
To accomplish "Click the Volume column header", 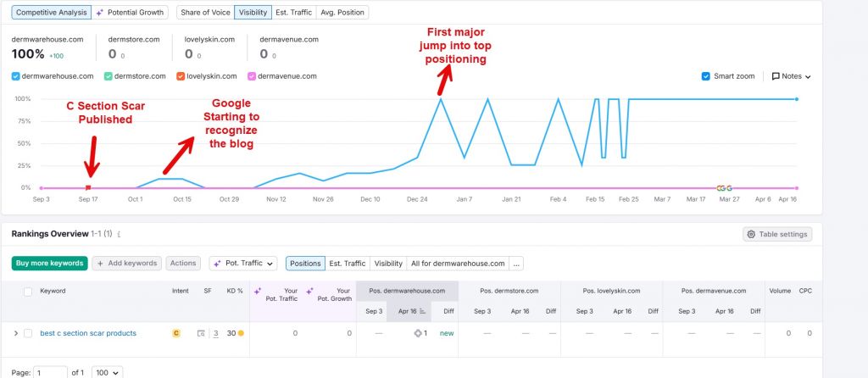I will point(780,291).
